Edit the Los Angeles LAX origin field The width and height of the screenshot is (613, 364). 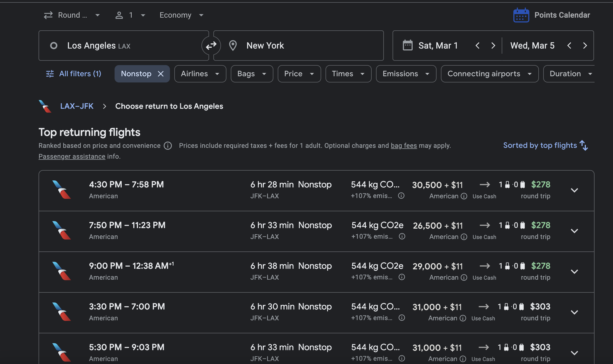(x=124, y=46)
